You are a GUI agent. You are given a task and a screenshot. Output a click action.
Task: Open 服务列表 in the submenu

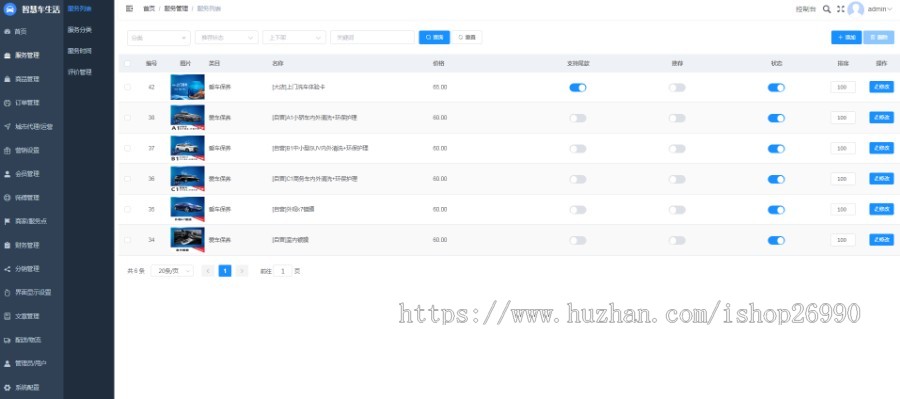(x=79, y=9)
